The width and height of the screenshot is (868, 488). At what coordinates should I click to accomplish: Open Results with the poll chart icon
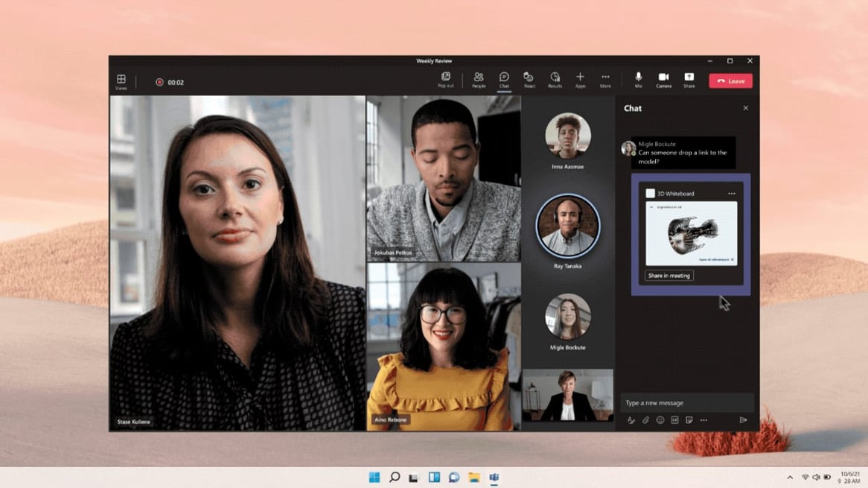(554, 78)
